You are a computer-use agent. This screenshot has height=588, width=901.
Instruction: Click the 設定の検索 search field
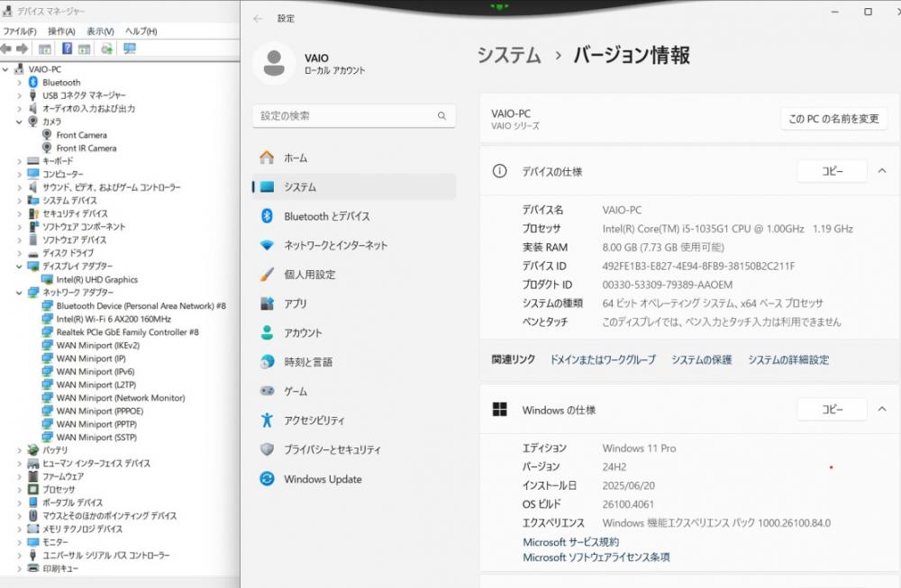point(354,116)
